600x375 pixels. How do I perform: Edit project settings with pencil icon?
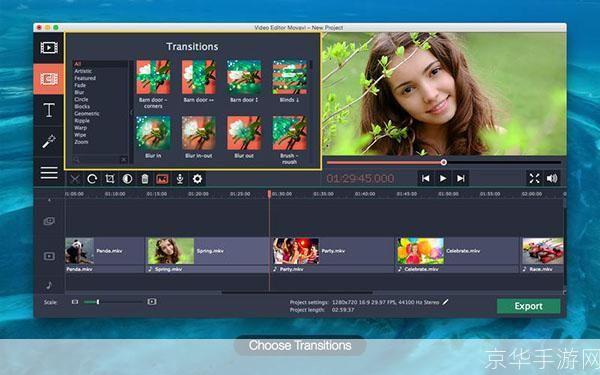(445, 302)
